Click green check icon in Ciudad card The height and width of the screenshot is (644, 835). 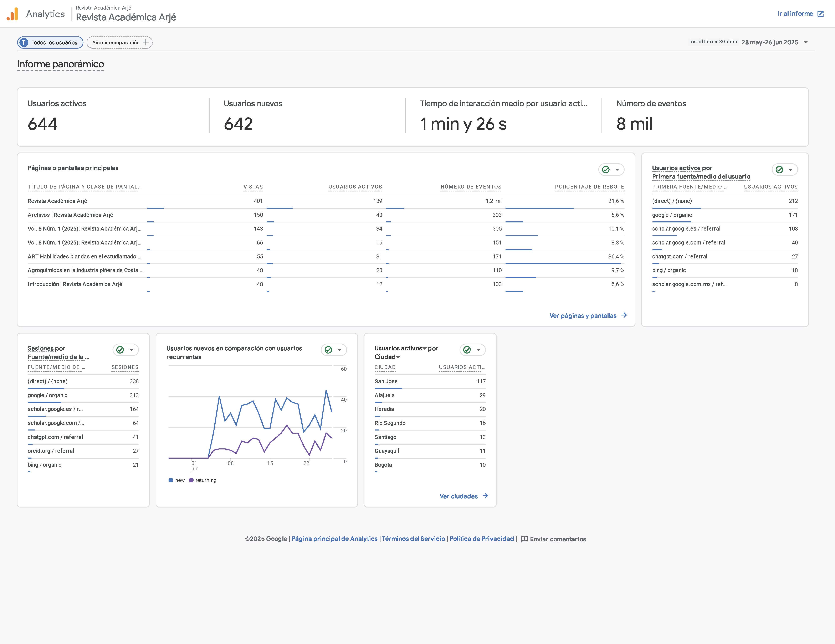pos(467,350)
